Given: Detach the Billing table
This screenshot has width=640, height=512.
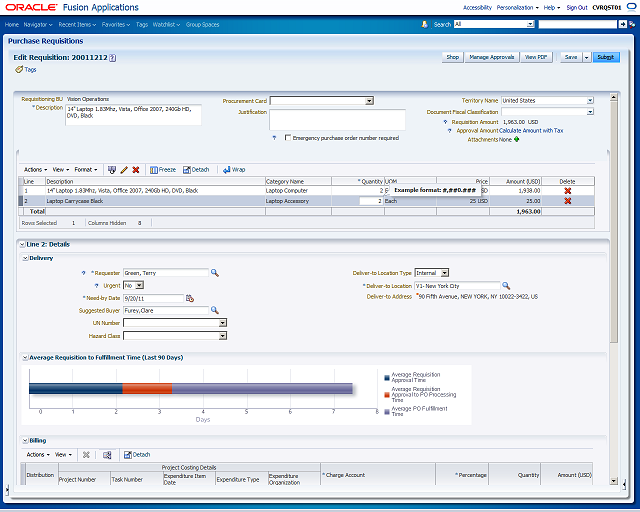Looking at the screenshot, I should coord(137,455).
